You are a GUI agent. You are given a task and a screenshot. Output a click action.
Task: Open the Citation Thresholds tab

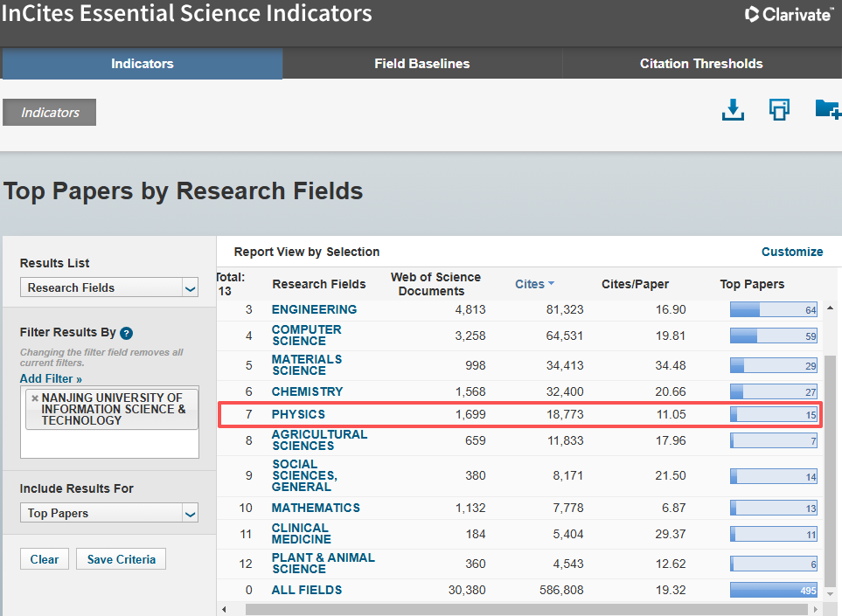point(701,64)
